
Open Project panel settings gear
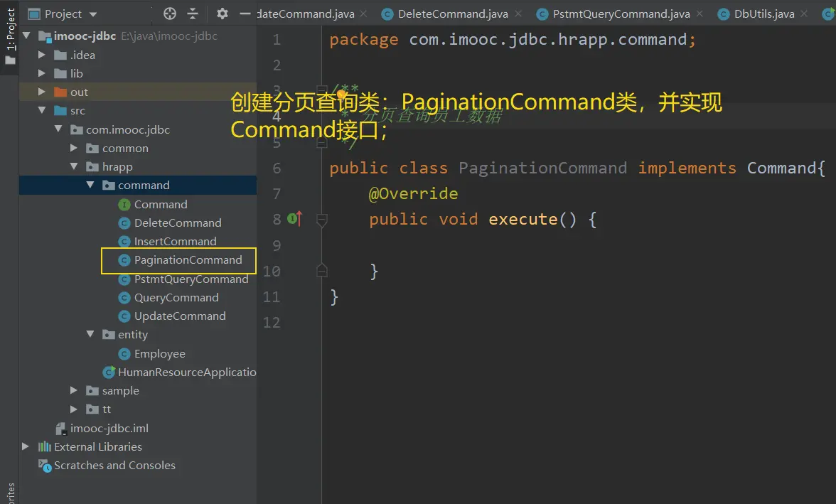(223, 14)
